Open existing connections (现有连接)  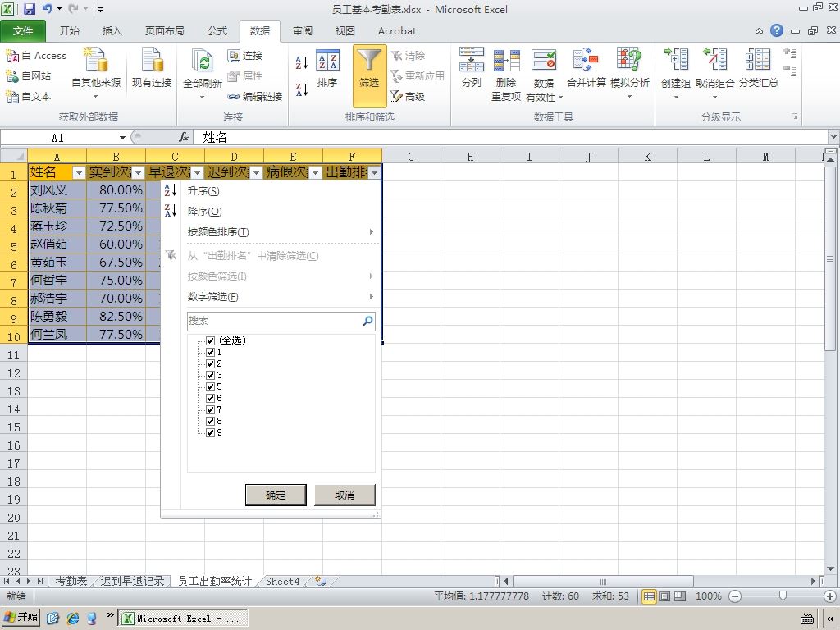coord(152,67)
